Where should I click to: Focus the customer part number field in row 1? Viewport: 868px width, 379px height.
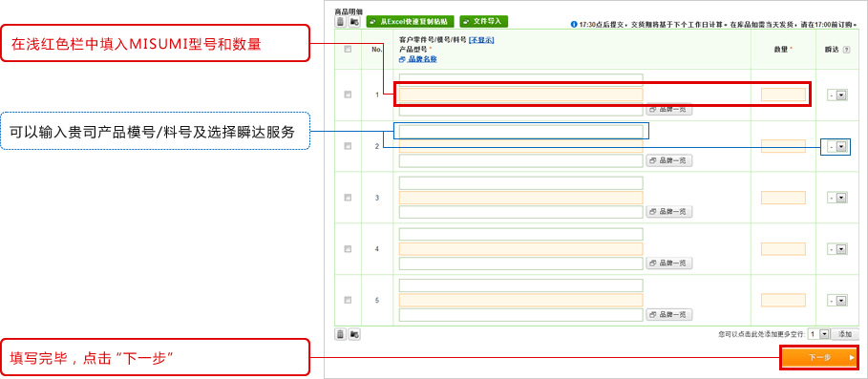click(x=521, y=80)
